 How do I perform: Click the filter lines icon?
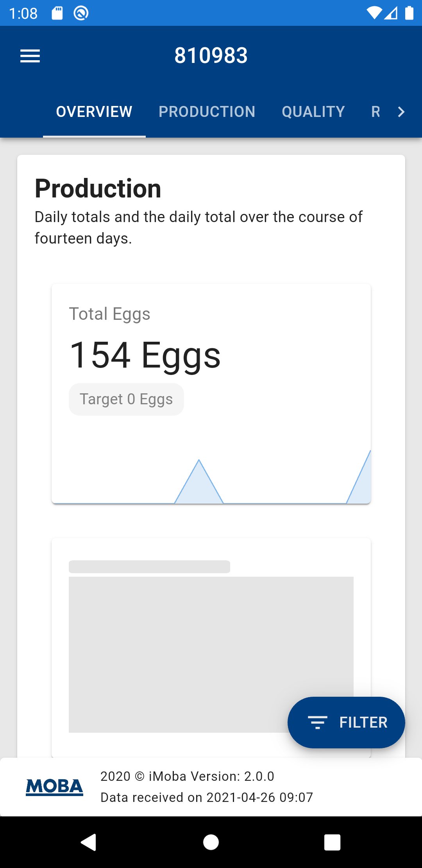point(317,722)
